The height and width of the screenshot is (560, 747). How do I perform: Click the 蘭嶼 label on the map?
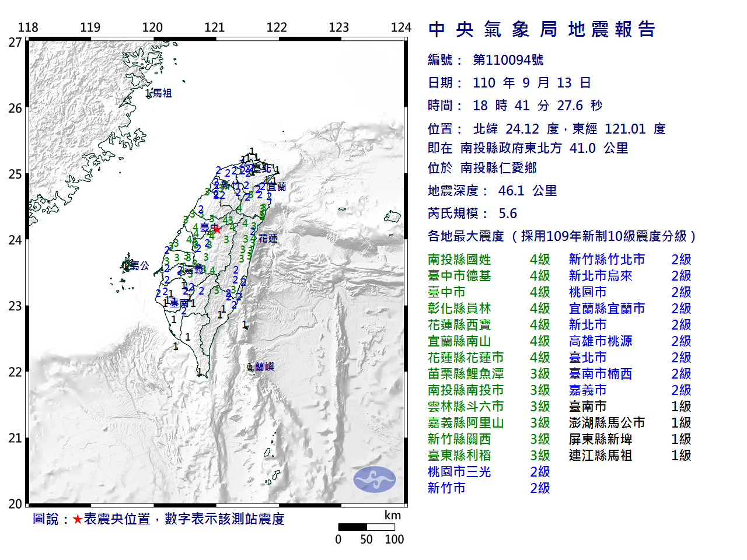click(x=264, y=367)
